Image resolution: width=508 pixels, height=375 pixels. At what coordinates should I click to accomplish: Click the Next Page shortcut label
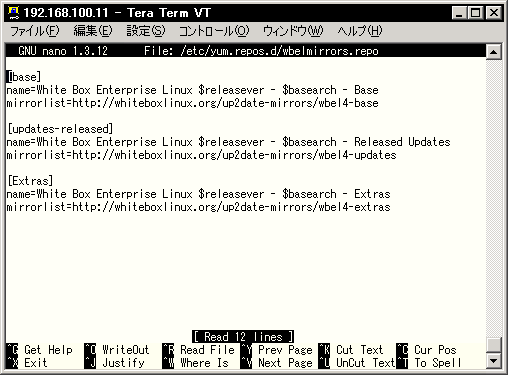pyautogui.click(x=285, y=363)
